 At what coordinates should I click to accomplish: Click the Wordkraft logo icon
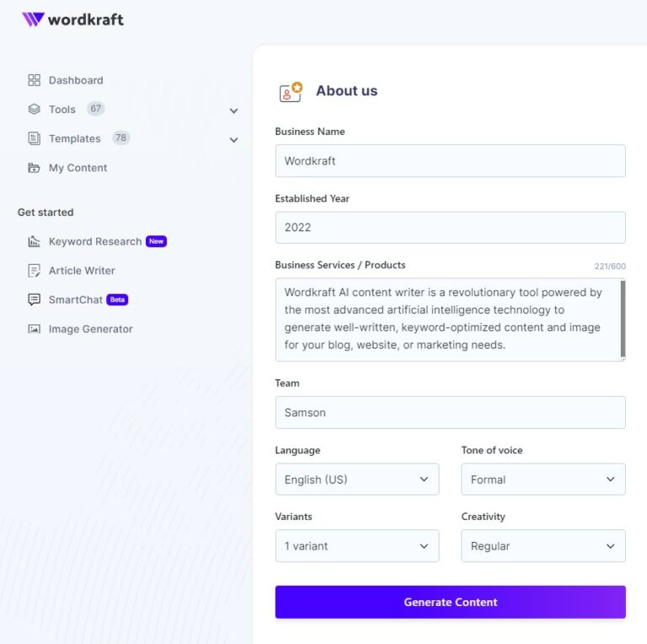(x=33, y=19)
